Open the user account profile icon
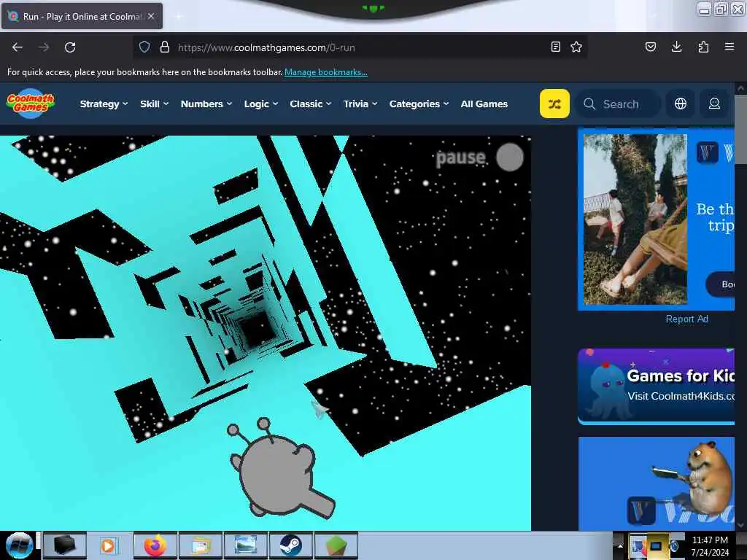 click(x=714, y=104)
